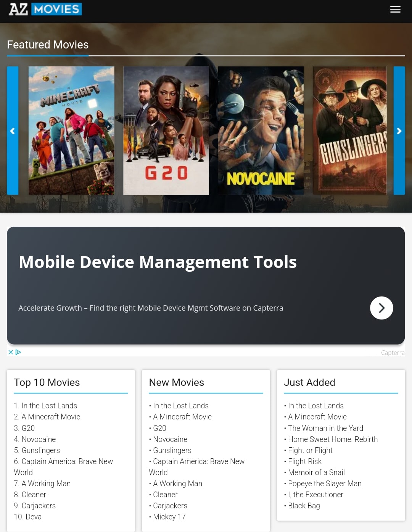Open the G20 movie poster
412x532 pixels.
166,131
